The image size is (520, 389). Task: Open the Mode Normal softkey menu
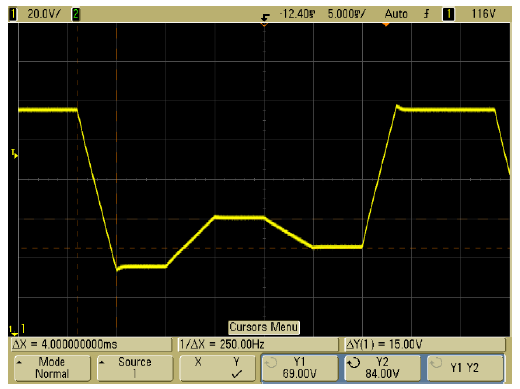[52, 368]
